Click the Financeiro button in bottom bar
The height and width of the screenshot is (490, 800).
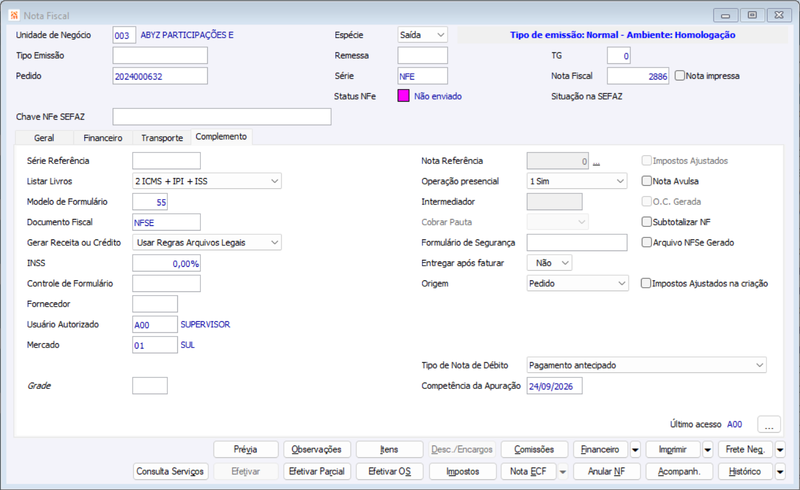point(601,450)
